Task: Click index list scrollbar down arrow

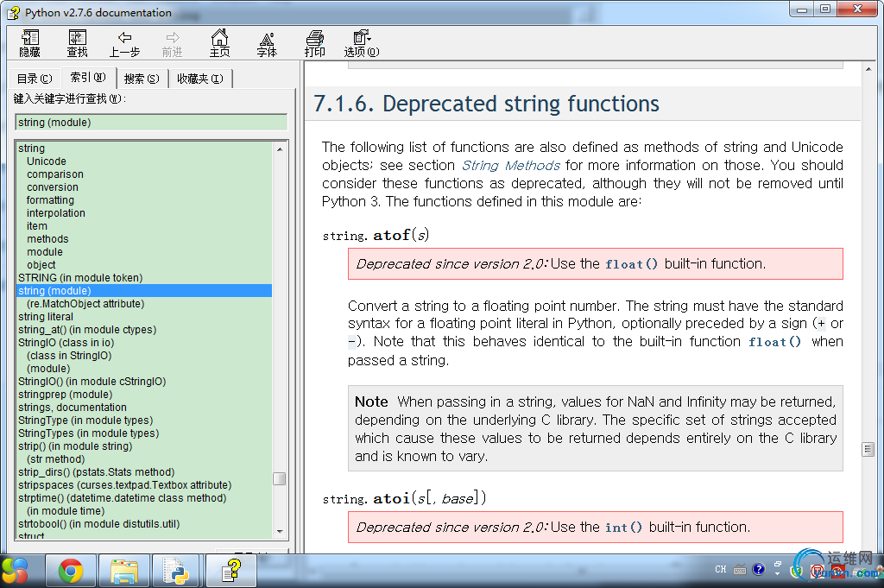Action: tap(281, 531)
